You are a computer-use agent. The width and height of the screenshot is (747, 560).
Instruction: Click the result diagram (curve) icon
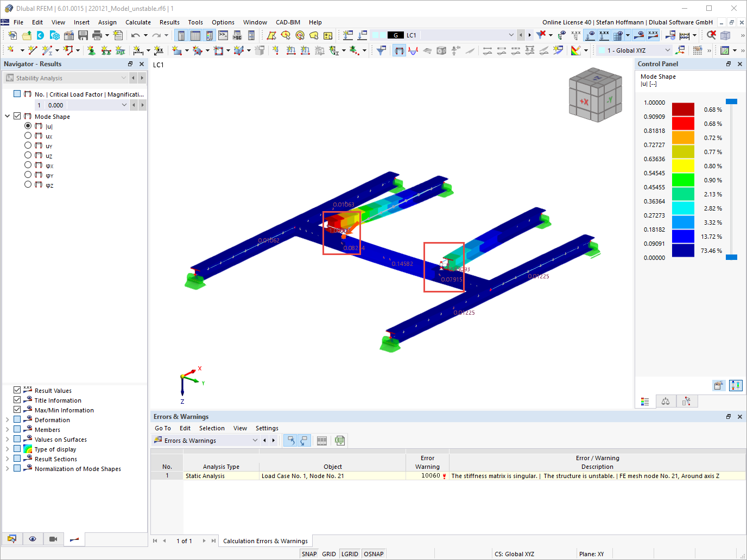pos(413,50)
